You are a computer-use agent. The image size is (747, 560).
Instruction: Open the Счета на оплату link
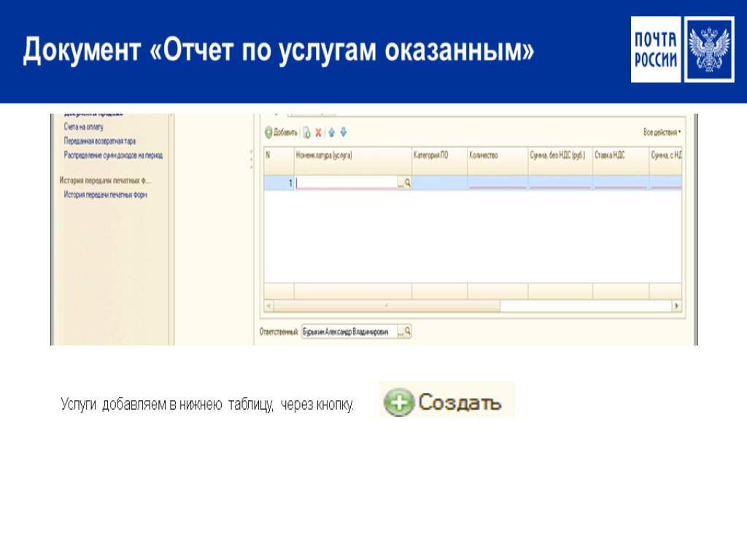(x=83, y=127)
